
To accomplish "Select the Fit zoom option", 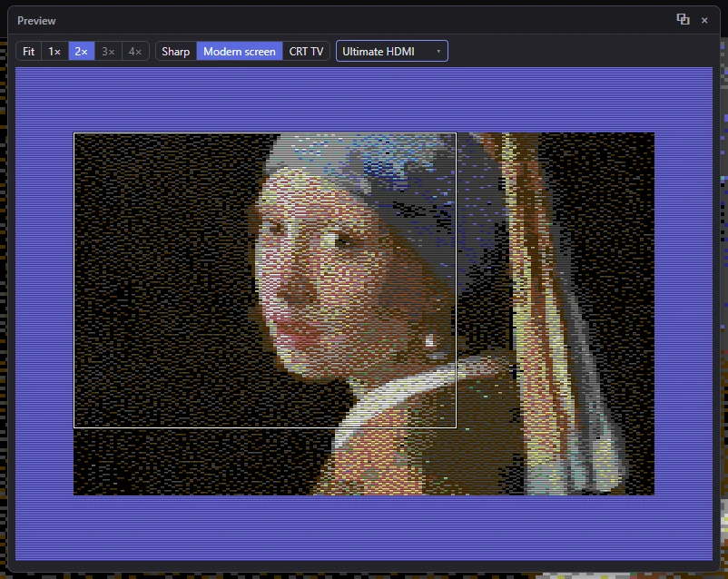I will point(28,51).
